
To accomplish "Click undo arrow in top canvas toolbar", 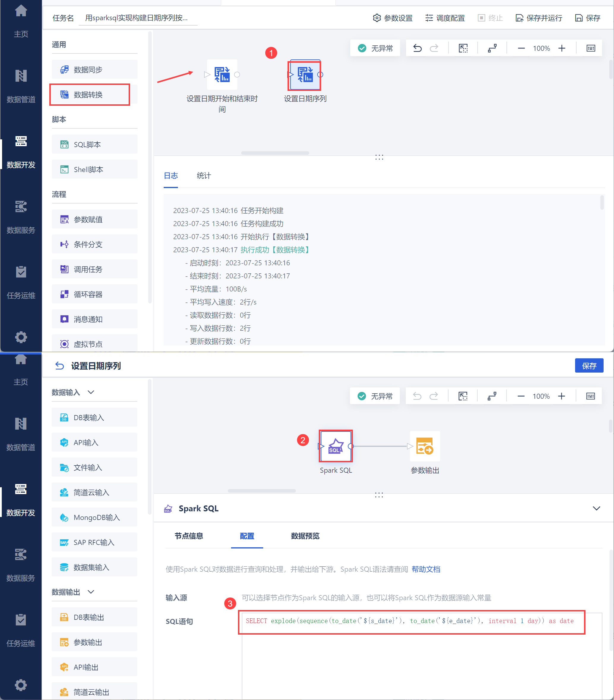I will [x=417, y=48].
